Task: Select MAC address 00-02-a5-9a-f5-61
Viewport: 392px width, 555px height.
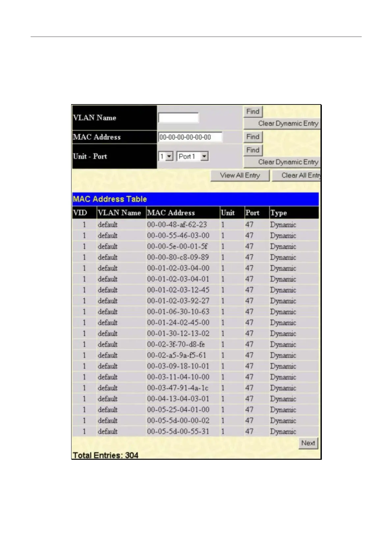Action: pos(177,355)
